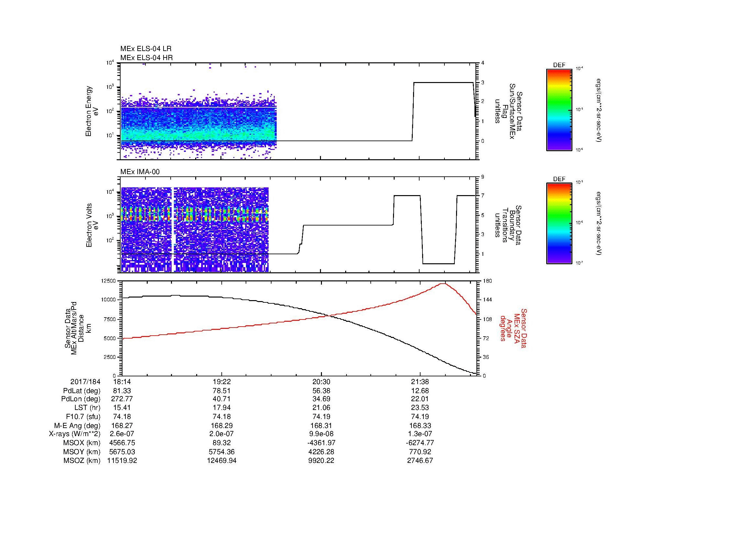Click the LST value 15.41
Screen dimensions: 756x534
point(122,408)
